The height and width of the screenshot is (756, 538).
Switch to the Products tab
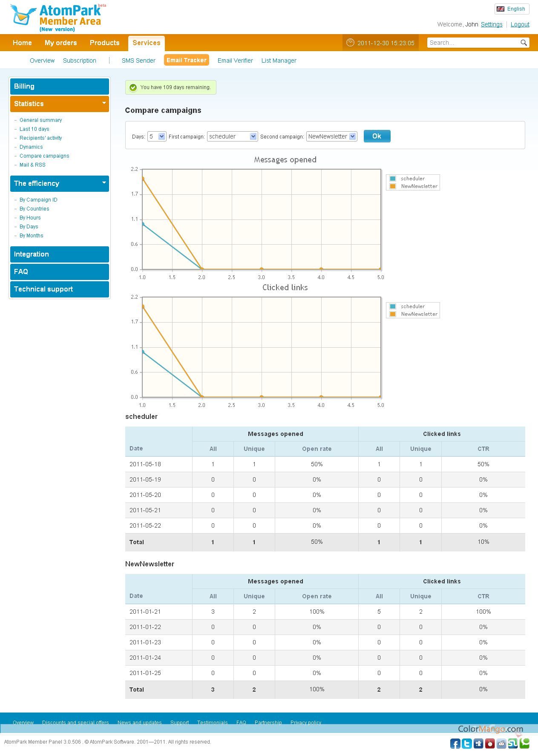coord(104,43)
